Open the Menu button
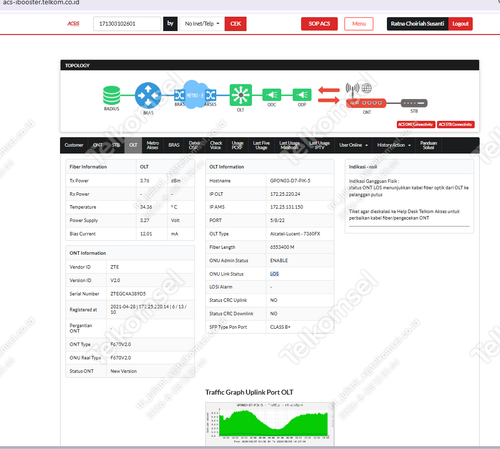This screenshot has height=449, width=500. coord(359,24)
